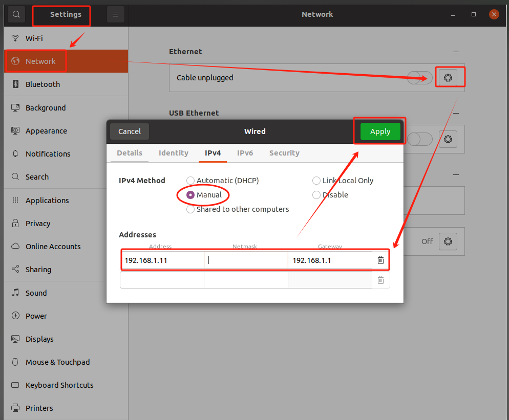Viewport: 509px width, 420px height.
Task: Go to Background settings
Action: pos(66,107)
